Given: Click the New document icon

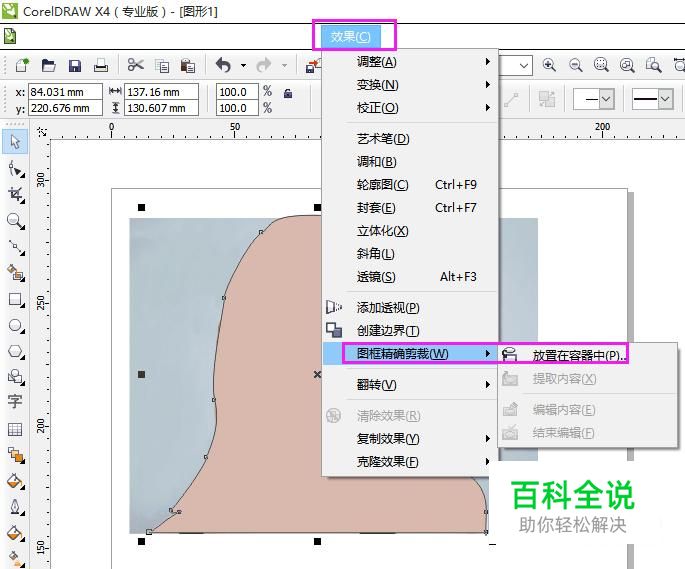Looking at the screenshot, I should coord(22,66).
